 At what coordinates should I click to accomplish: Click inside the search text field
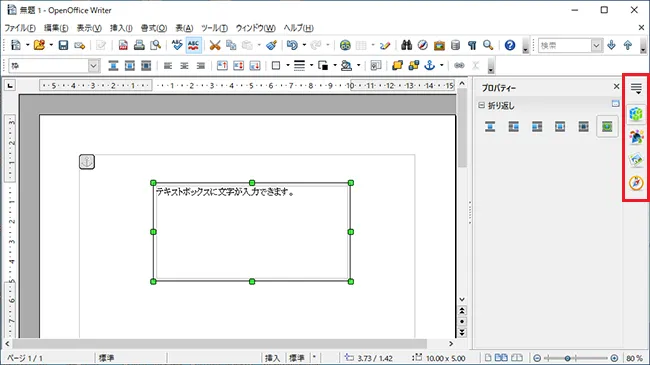click(565, 45)
